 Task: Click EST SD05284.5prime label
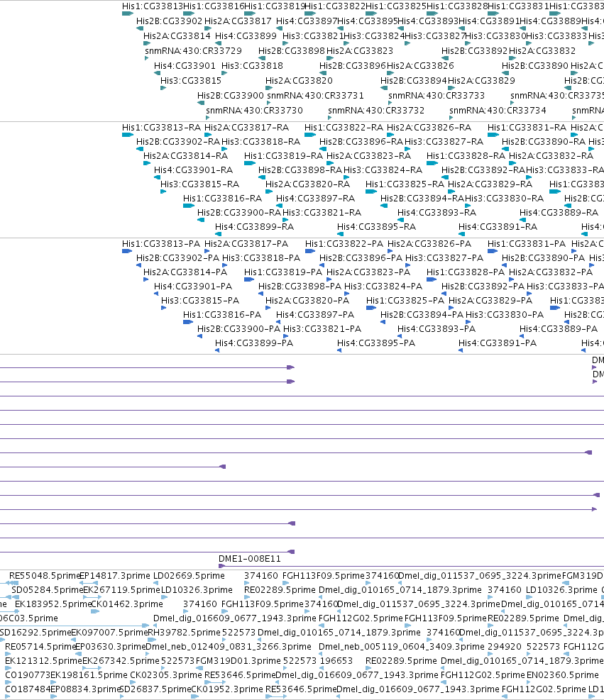tap(48, 590)
